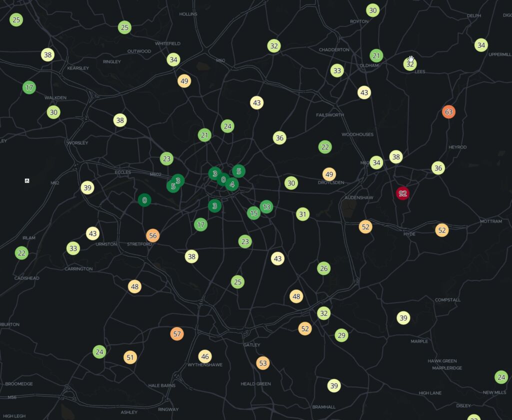This screenshot has height=420, width=512.
Task: Select the green 26 marker
Action: pyautogui.click(x=324, y=268)
